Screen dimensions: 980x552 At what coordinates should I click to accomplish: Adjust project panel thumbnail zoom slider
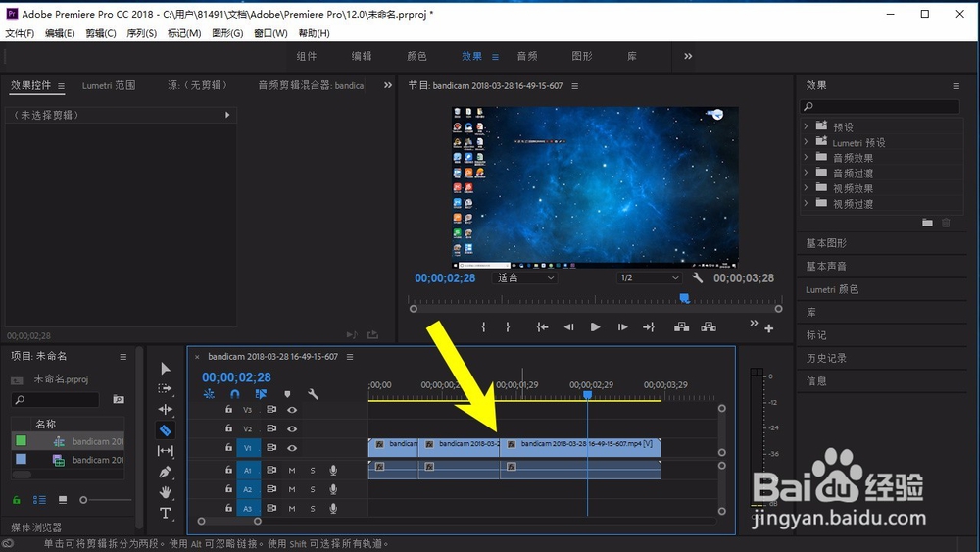(83, 500)
